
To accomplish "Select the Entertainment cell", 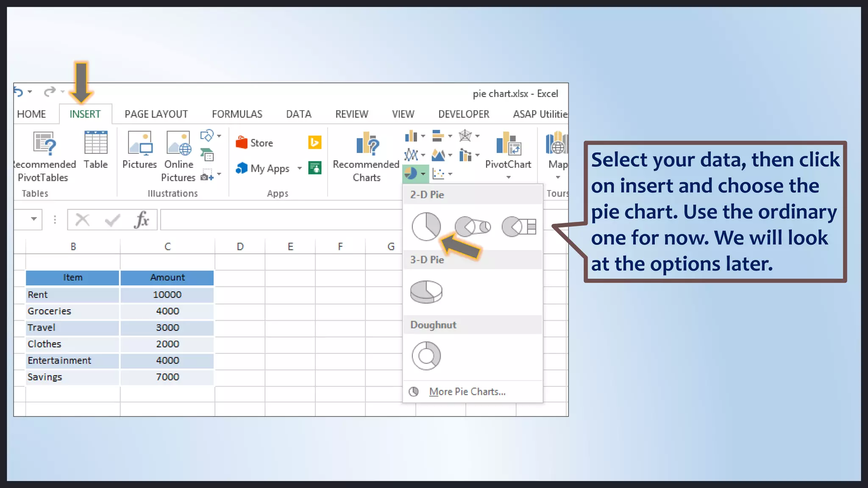I will tap(72, 361).
